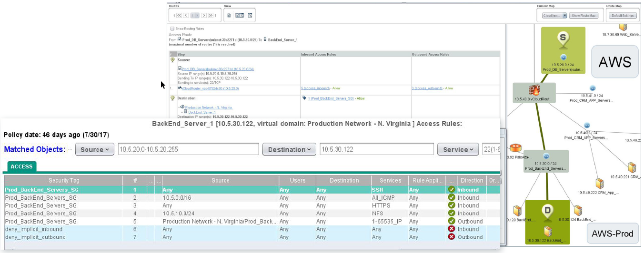
Task: Click the Show Route Map button
Action: [584, 16]
